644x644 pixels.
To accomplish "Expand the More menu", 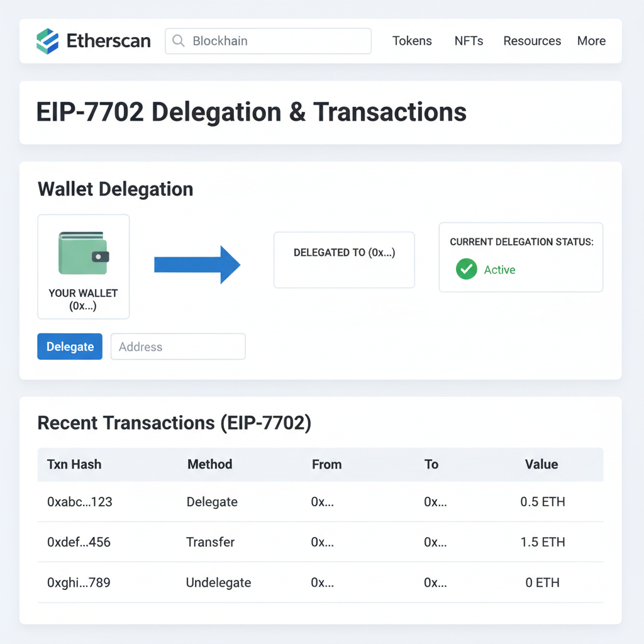I will (591, 41).
